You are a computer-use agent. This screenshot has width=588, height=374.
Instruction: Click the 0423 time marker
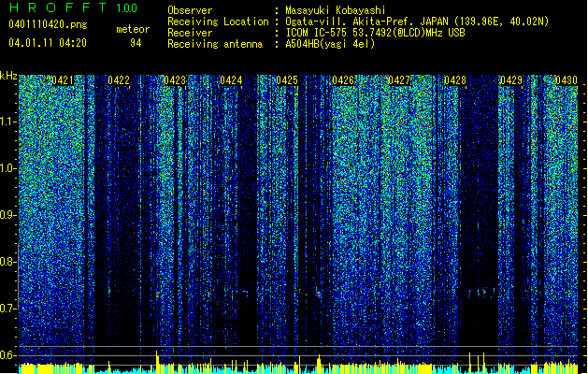click(175, 80)
